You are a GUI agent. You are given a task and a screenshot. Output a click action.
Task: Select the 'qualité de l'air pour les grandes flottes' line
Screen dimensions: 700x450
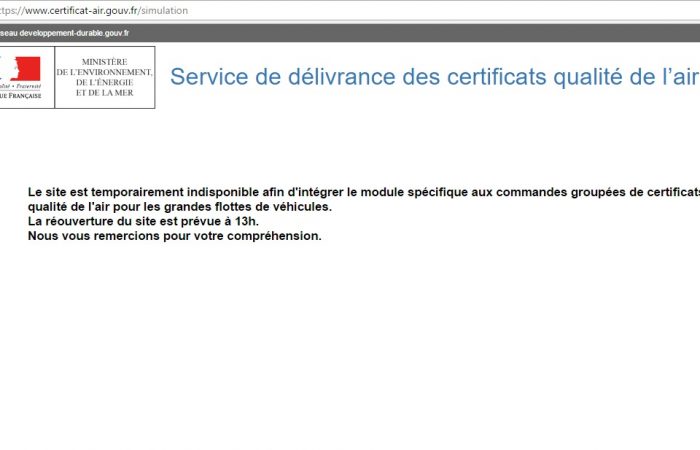[x=179, y=207]
